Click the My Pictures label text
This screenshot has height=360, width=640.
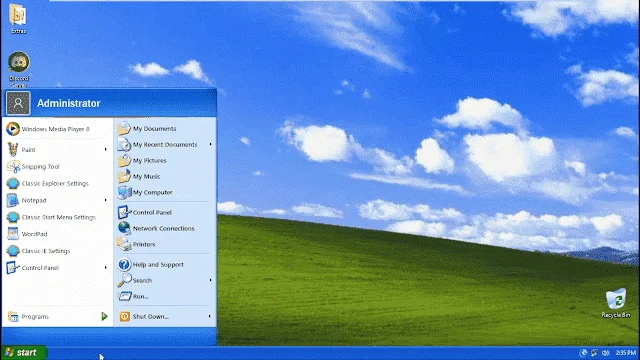click(149, 161)
